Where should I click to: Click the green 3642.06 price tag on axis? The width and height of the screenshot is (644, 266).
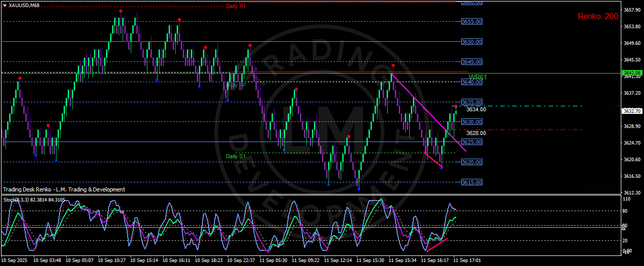[632, 73]
